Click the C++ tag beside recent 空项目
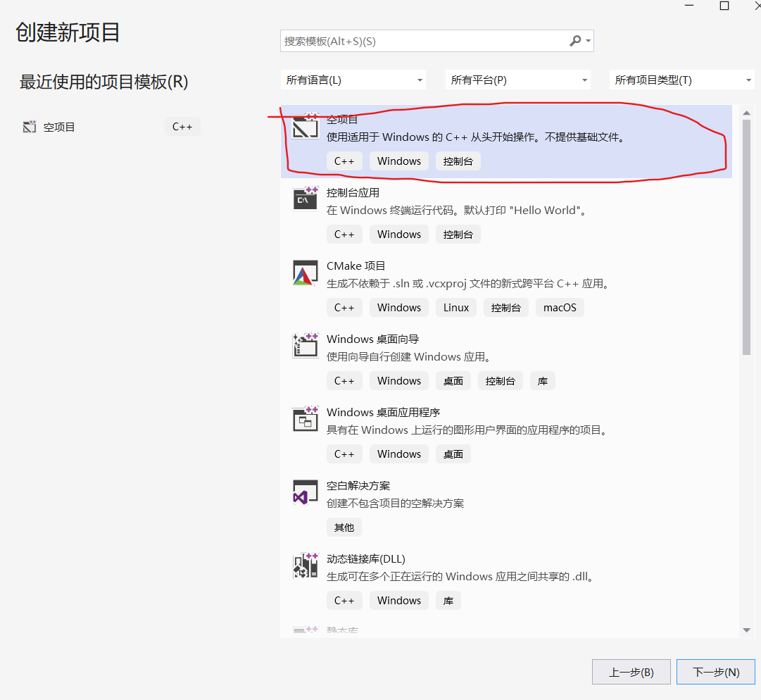Viewport: 761px width, 700px height. click(182, 127)
